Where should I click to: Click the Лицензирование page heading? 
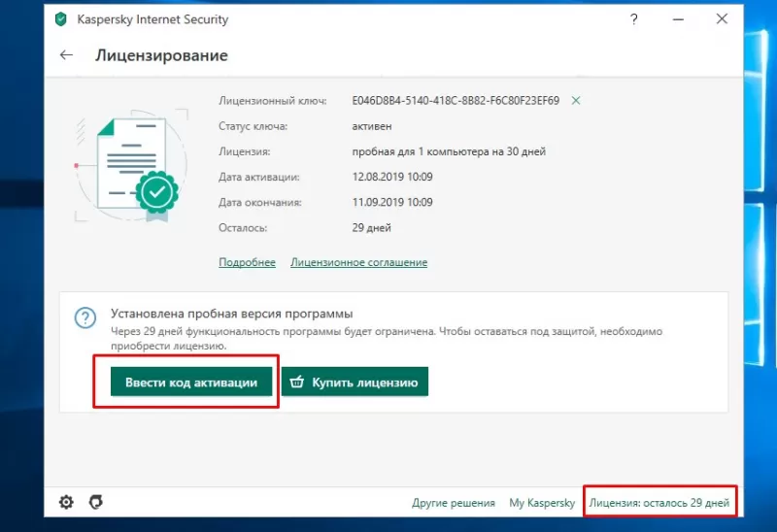(x=161, y=55)
